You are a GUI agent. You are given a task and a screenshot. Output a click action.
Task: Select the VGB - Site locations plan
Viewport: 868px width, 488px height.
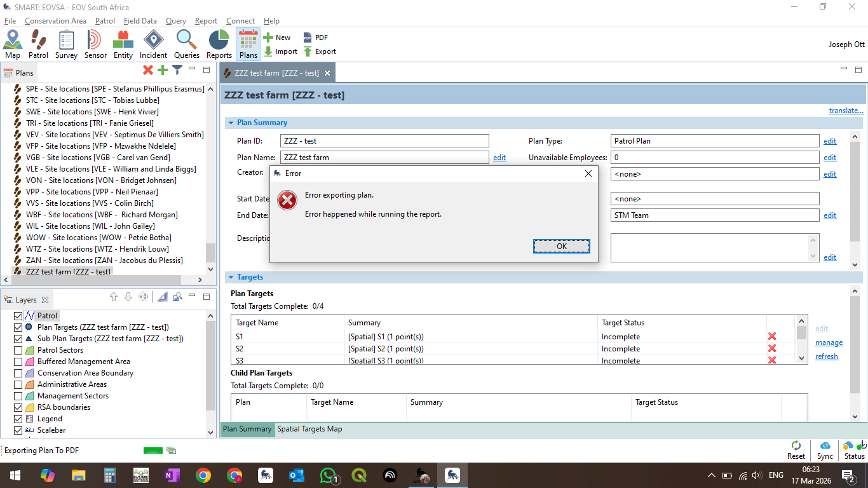pyautogui.click(x=98, y=158)
